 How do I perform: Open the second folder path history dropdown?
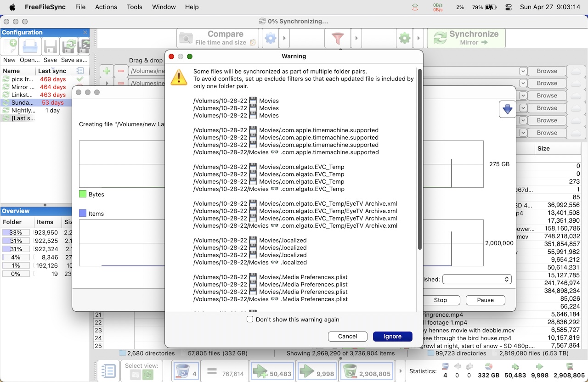523,83
